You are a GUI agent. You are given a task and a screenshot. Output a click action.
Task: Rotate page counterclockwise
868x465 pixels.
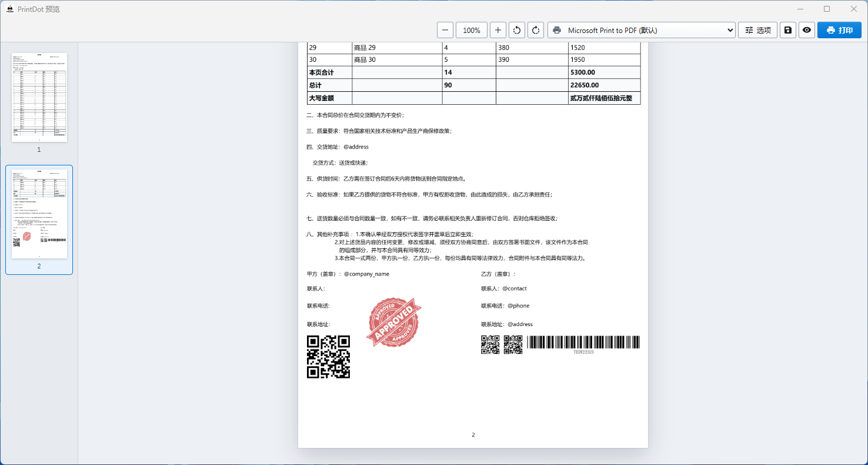[516, 30]
